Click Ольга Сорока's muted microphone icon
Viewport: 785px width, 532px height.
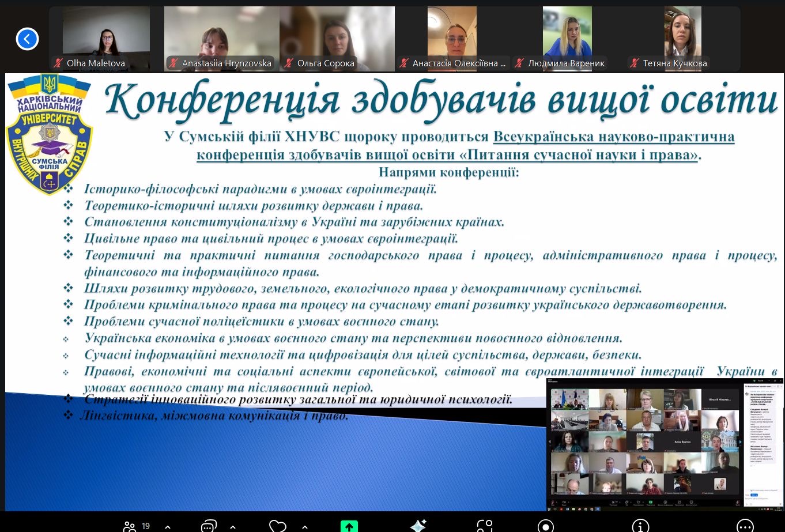289,63
